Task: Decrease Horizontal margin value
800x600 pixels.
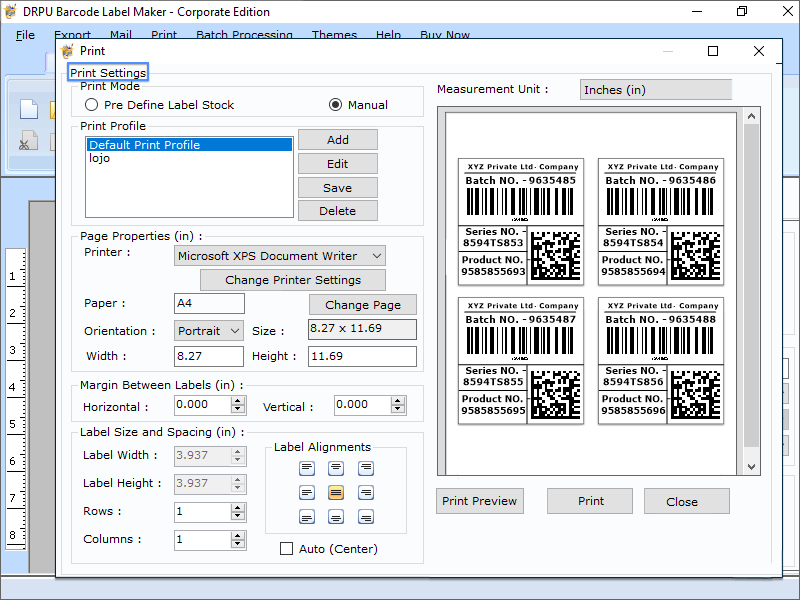Action: coord(238,409)
